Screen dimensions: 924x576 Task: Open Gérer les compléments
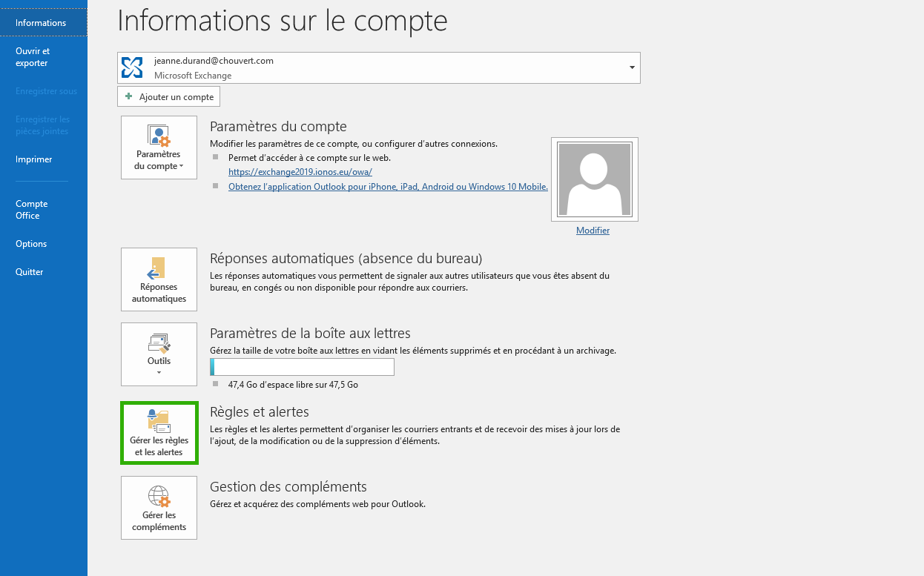click(x=159, y=508)
